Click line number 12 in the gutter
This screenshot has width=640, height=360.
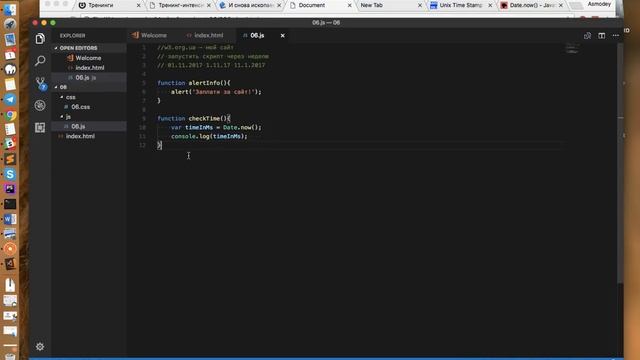click(x=142, y=145)
